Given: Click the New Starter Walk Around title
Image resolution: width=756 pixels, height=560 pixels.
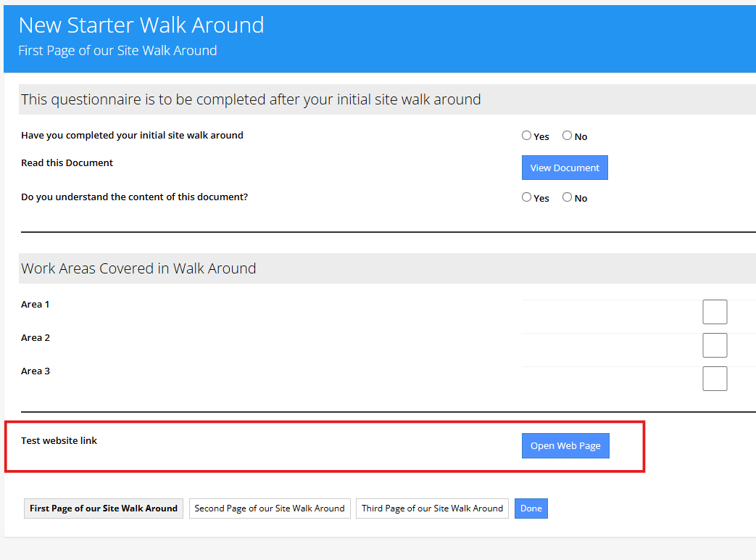Looking at the screenshot, I should (141, 25).
